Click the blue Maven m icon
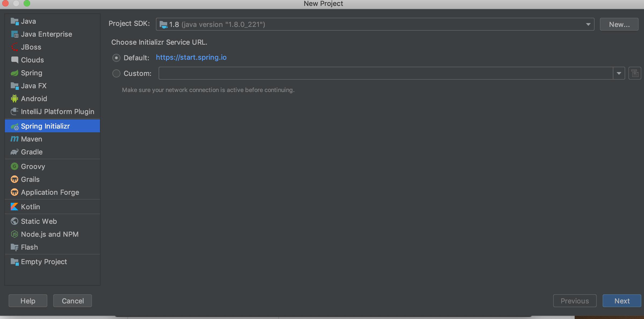644x319 pixels. tap(15, 139)
